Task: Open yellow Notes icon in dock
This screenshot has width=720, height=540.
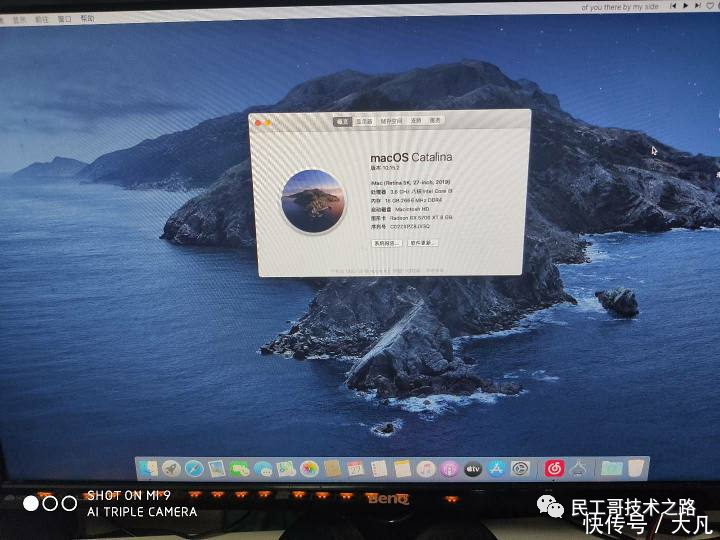Action: (x=403, y=469)
